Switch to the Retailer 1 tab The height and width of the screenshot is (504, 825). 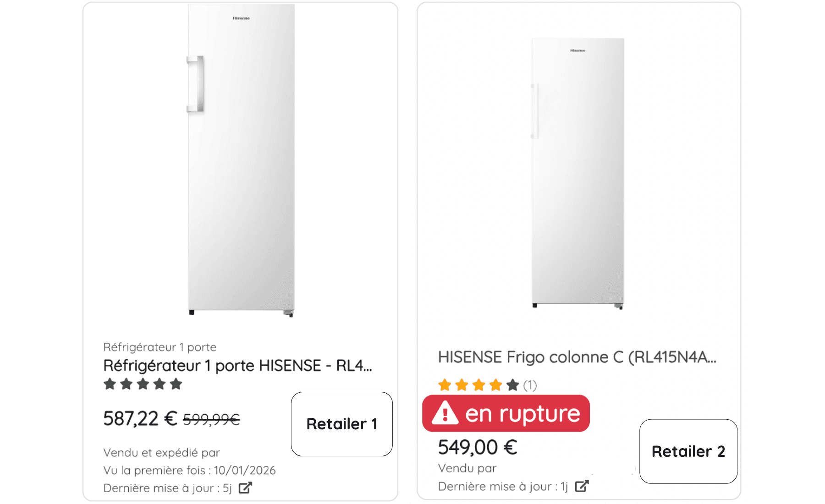341,424
